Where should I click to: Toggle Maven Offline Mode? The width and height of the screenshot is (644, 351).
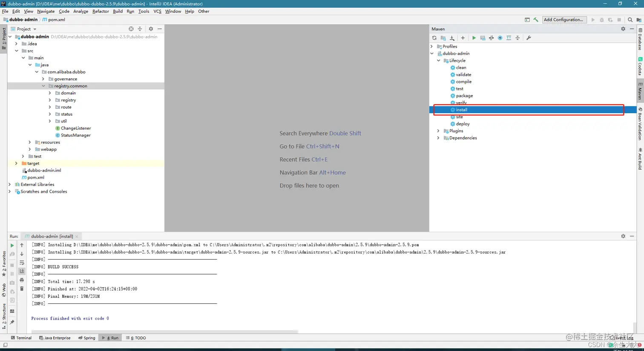[x=492, y=38]
